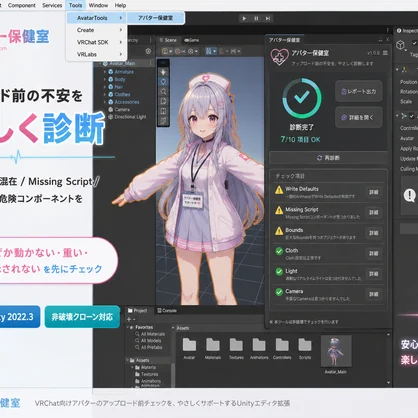
Task: Choose アバター保健室 from the AvatarTools submenu
Action: coord(156,18)
